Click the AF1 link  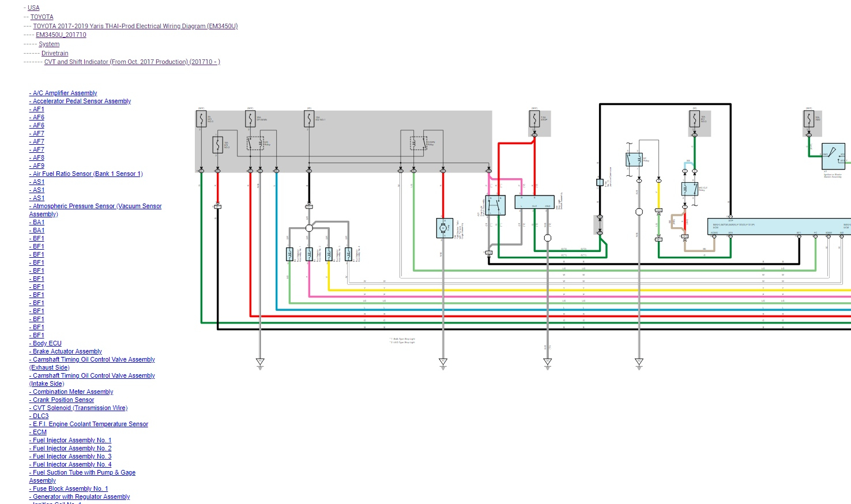37,109
